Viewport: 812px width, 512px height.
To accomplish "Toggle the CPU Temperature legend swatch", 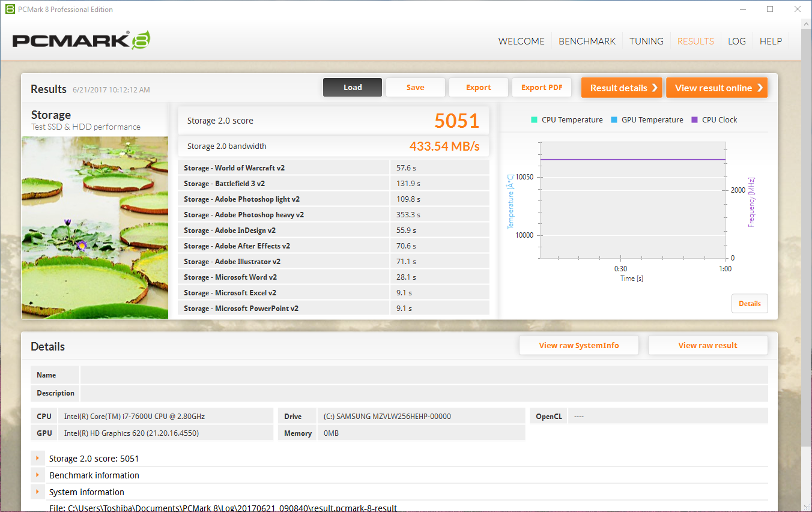I will click(x=534, y=119).
